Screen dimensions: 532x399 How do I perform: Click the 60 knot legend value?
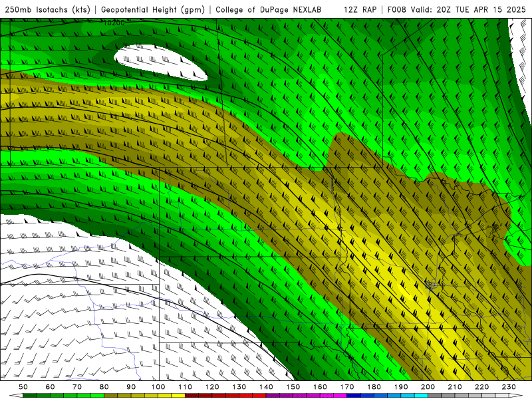(x=50, y=387)
